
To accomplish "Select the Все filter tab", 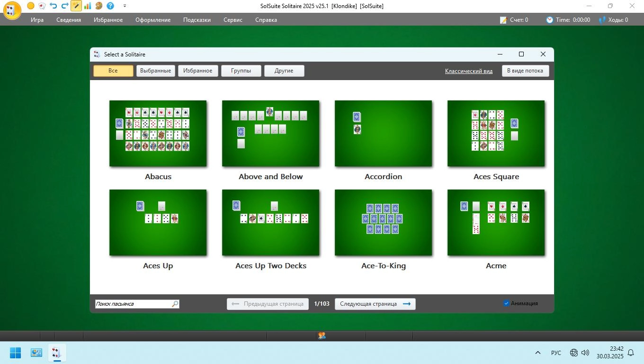I will pyautogui.click(x=113, y=71).
